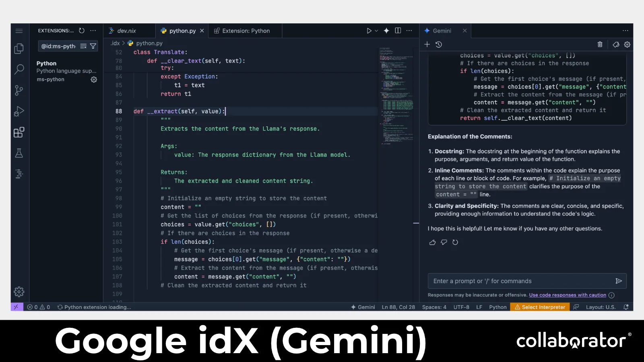Send the prompt to Gemini
This screenshot has height=362, width=644.
(x=619, y=281)
